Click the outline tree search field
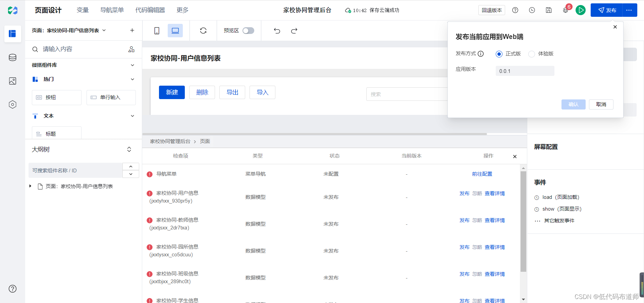The width and height of the screenshot is (644, 303). (75, 170)
